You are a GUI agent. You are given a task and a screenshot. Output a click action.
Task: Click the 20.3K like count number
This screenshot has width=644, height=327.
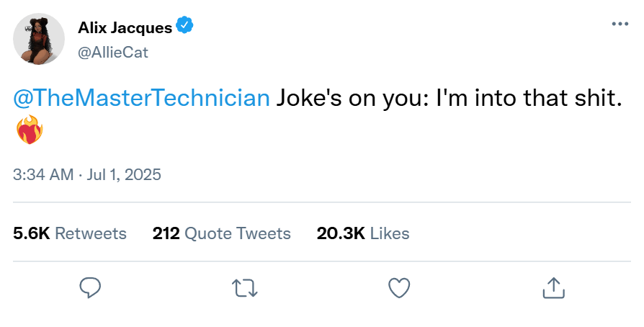(x=341, y=233)
